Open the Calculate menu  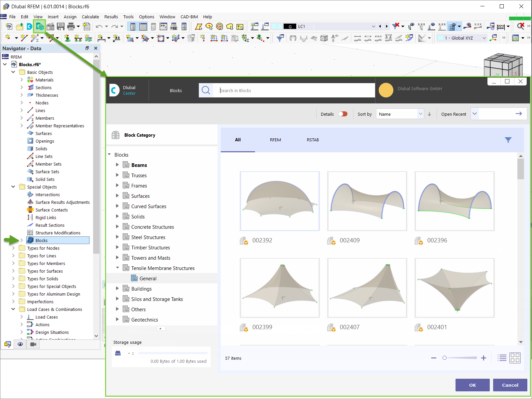[x=90, y=17]
